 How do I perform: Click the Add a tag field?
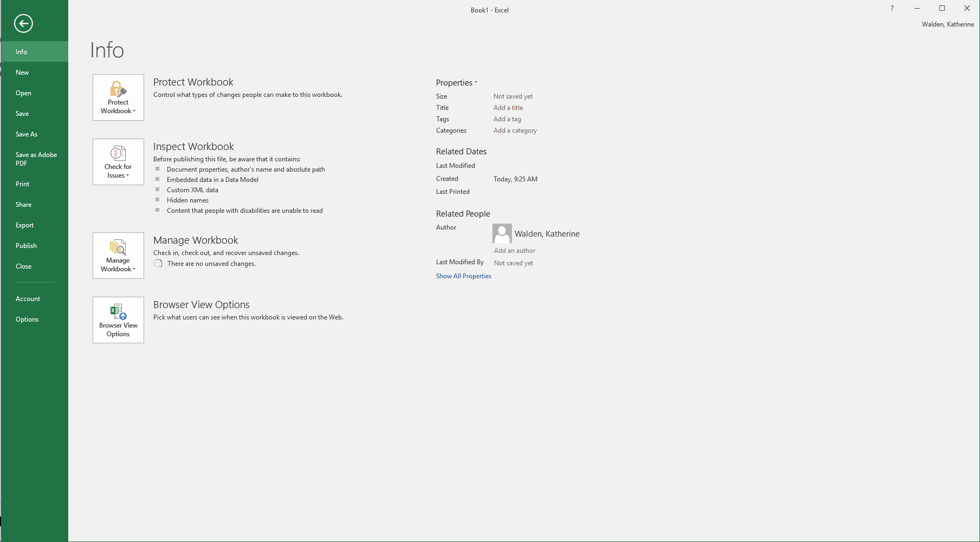507,119
